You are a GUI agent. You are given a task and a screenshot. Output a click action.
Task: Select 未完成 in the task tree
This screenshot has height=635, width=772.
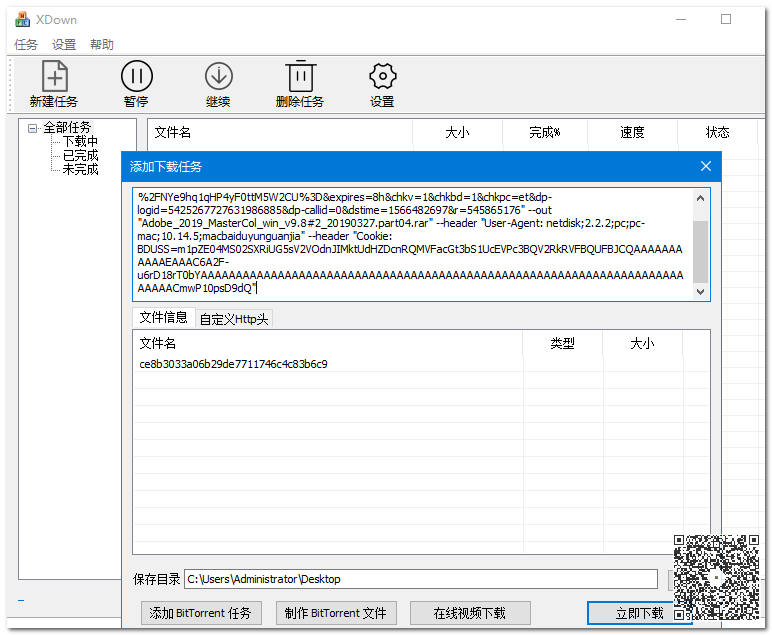coord(80,169)
